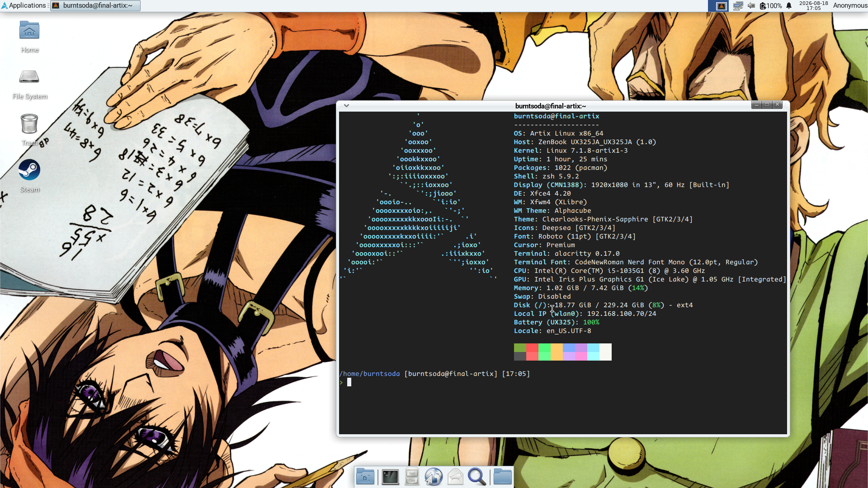Click the 'DE: Xfce4 4.20' line
This screenshot has width=868, height=488.
click(542, 193)
